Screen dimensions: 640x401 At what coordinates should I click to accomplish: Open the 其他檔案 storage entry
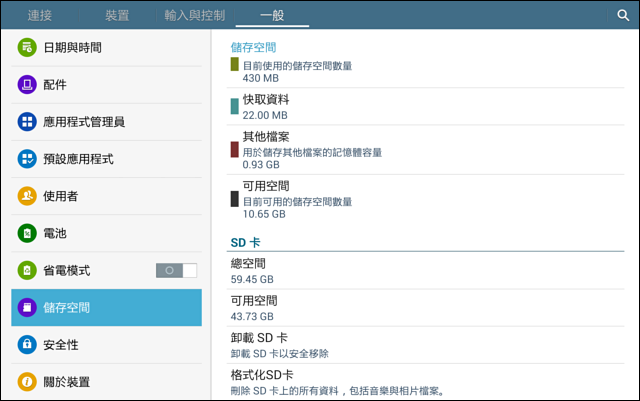tap(425, 150)
